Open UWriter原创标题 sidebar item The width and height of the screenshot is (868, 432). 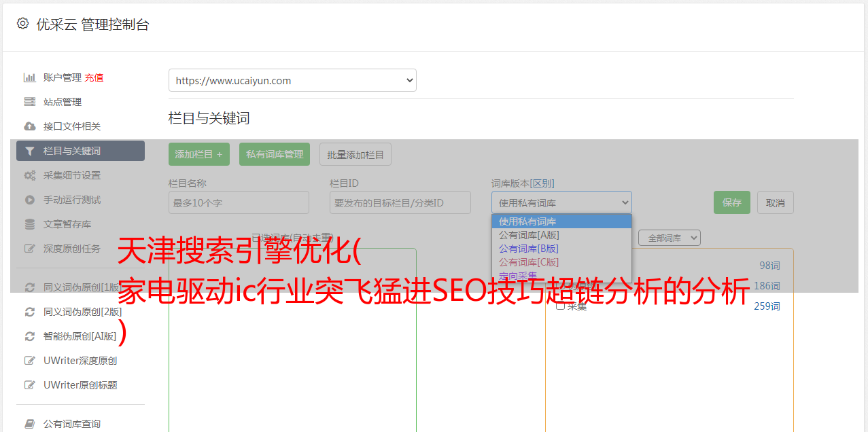point(80,385)
